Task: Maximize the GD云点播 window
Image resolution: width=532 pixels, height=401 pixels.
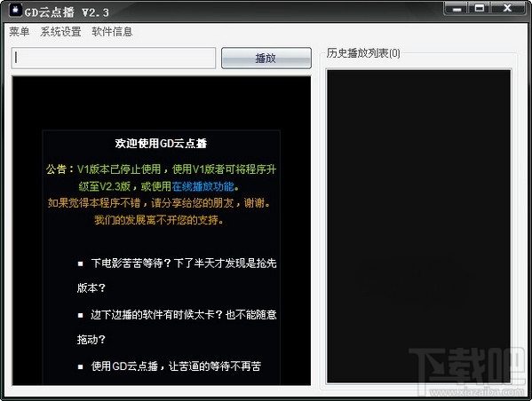Action: (x=480, y=9)
